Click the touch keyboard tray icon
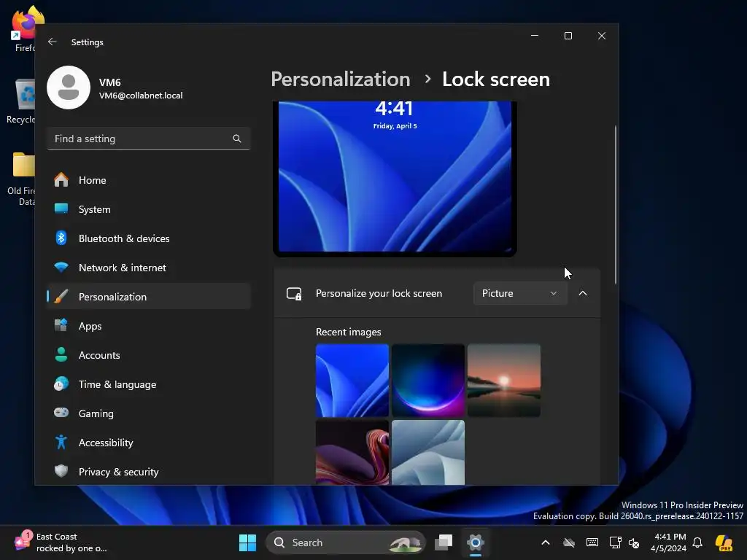747x560 pixels. pyautogui.click(x=592, y=542)
